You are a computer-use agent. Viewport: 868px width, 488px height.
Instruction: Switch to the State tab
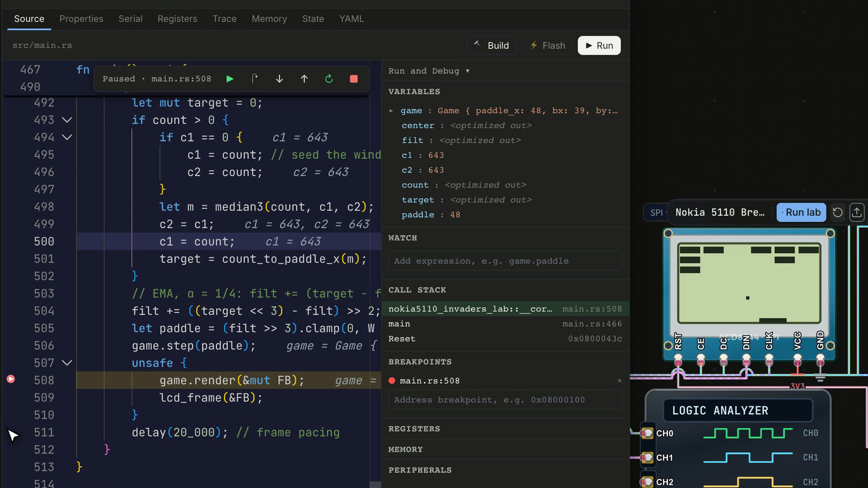coord(313,19)
